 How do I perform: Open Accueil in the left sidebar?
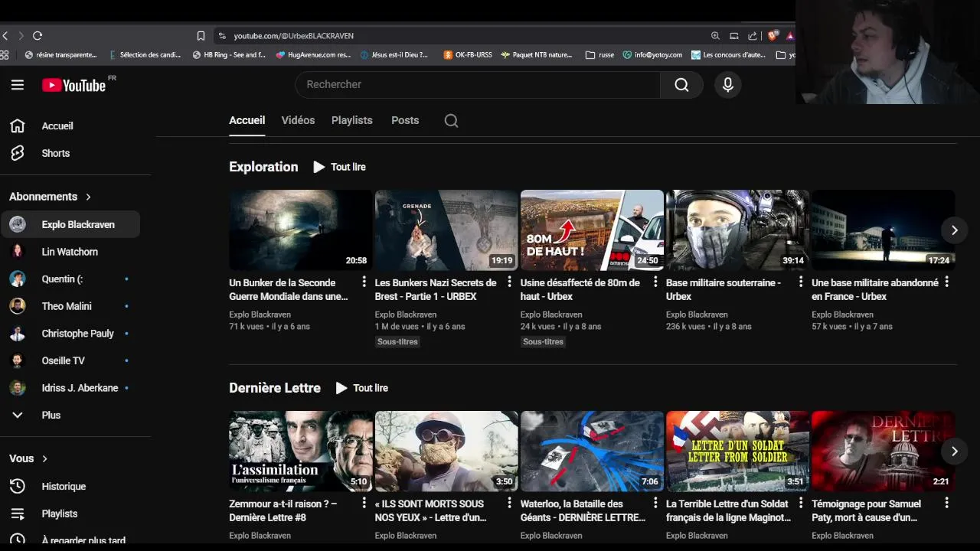click(70, 126)
